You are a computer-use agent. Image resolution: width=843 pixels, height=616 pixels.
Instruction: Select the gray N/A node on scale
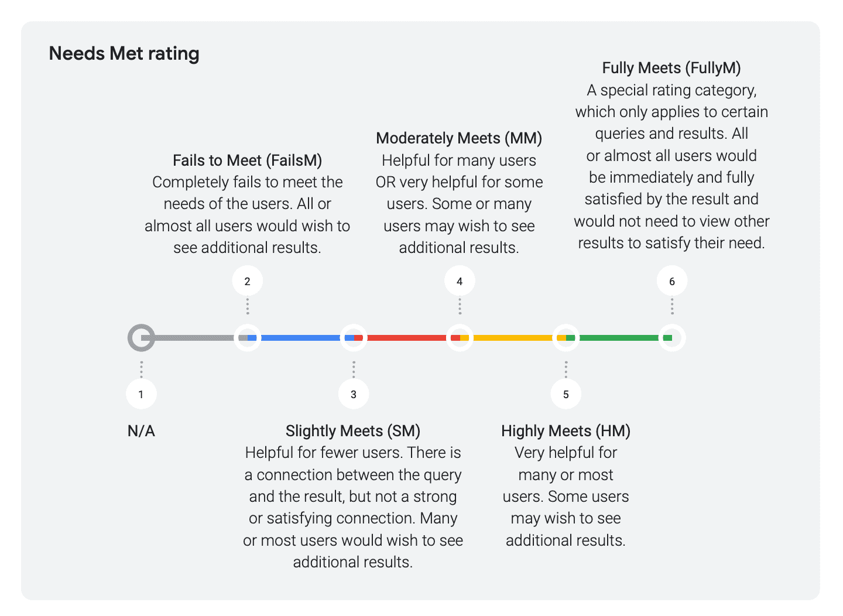(x=141, y=338)
